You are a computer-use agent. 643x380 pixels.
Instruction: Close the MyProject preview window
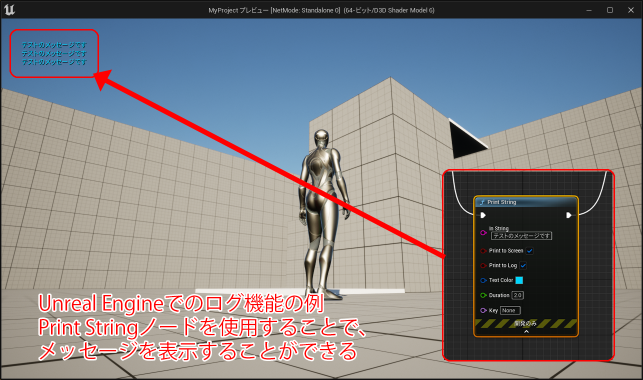pyautogui.click(x=631, y=10)
